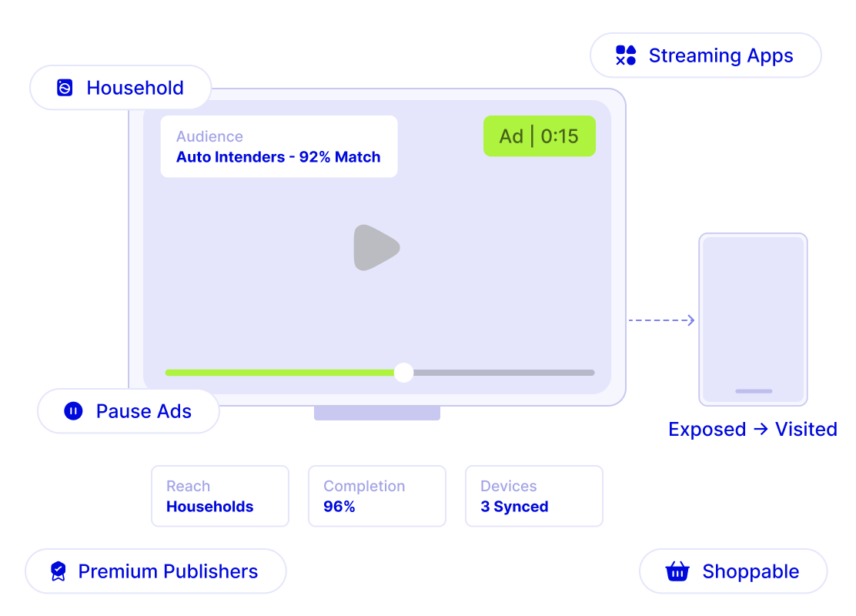This screenshot has height=616, width=856.
Task: Click the Household pill icon
Action: 65,87
